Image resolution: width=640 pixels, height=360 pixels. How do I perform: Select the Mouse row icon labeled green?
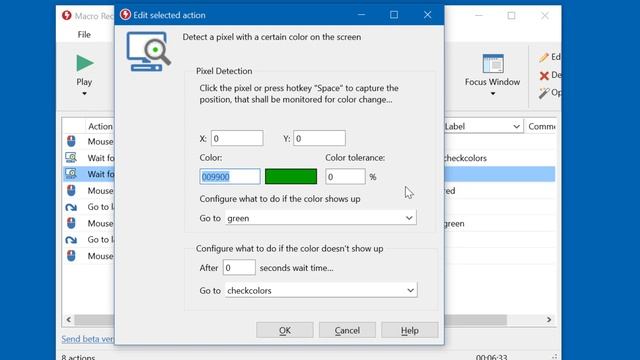tap(71, 223)
